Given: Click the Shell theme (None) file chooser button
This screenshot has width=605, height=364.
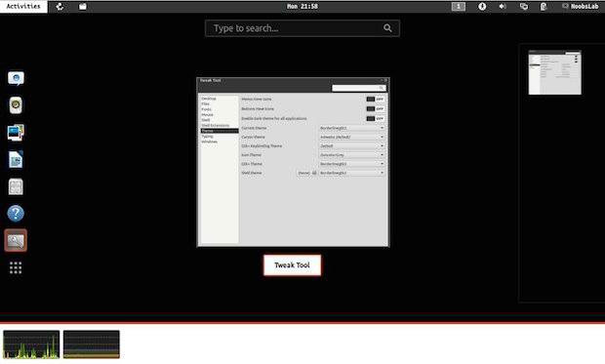Looking at the screenshot, I should 306,173.
